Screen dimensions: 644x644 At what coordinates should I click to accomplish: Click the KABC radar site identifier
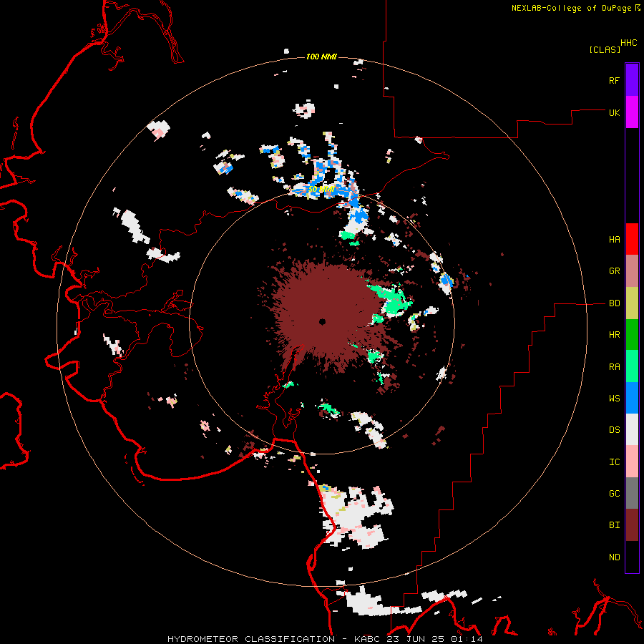pos(368,639)
